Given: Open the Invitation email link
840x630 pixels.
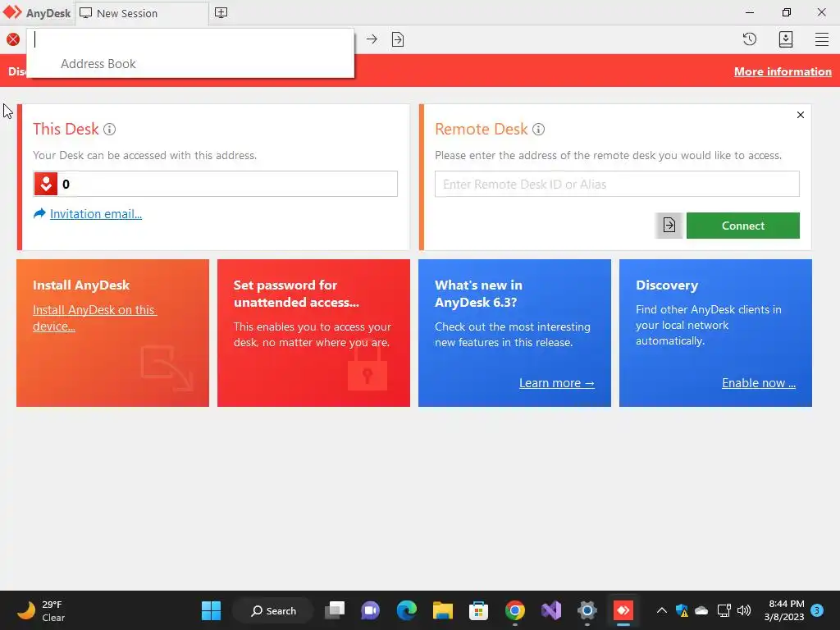Looking at the screenshot, I should [x=96, y=214].
